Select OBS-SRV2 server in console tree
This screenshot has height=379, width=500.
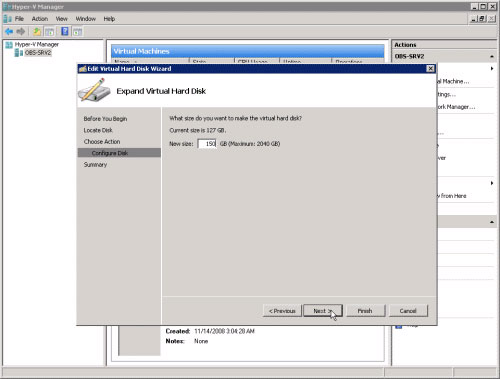click(x=38, y=53)
